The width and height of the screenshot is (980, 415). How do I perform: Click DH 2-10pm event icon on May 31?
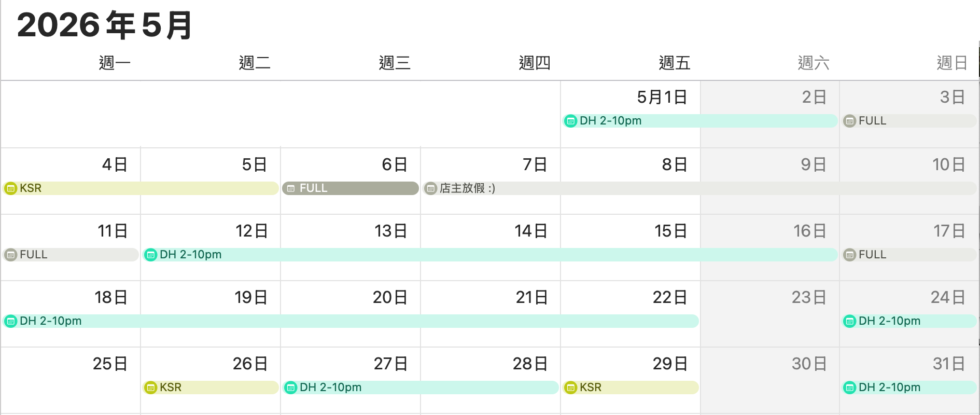(849, 388)
